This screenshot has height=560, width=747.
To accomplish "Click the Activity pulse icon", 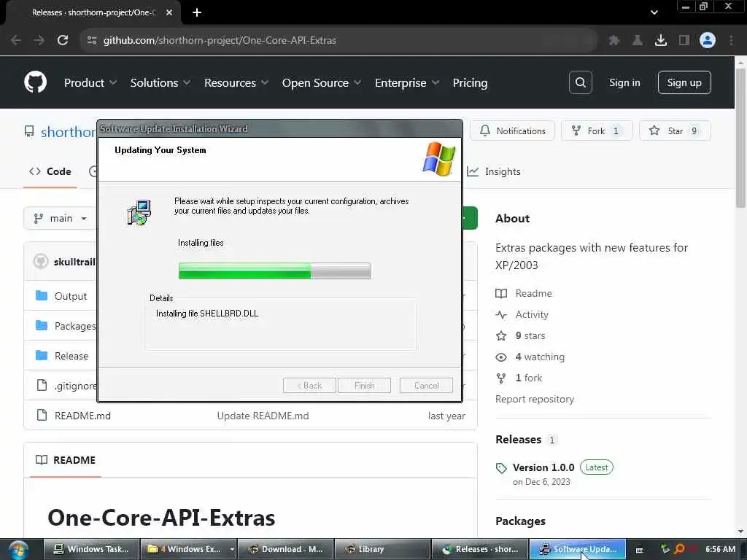I will tap(501, 314).
